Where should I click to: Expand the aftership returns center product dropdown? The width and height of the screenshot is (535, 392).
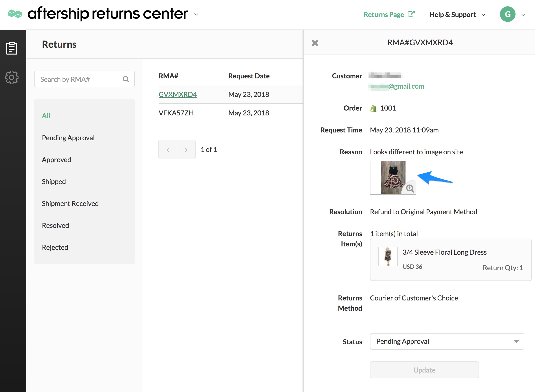coord(196,14)
